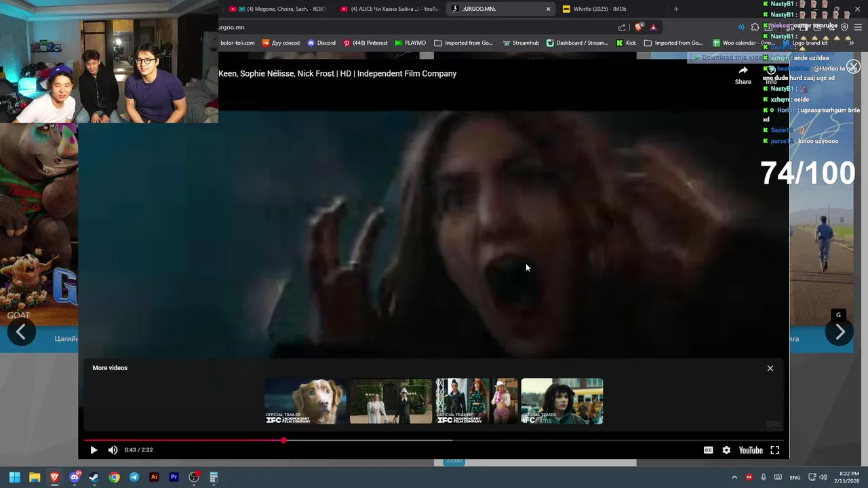Image resolution: width=868 pixels, height=488 pixels.
Task: Open Brave Rewards triangle icon
Action: (x=653, y=27)
